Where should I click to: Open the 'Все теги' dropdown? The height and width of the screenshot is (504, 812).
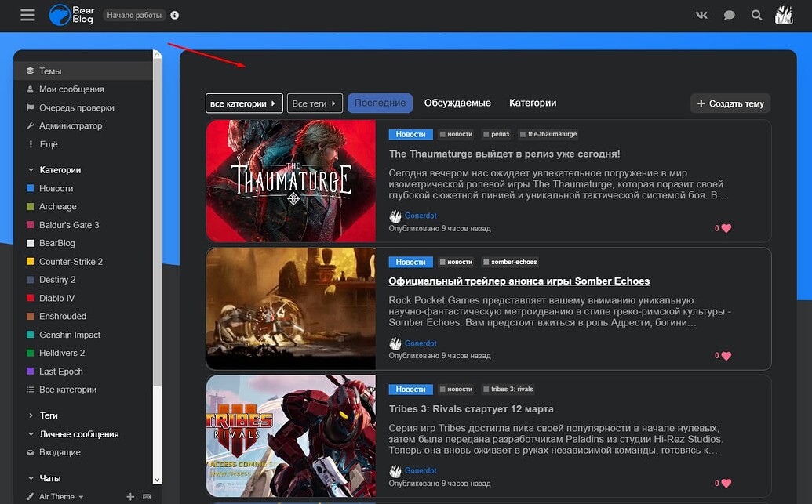(x=315, y=103)
